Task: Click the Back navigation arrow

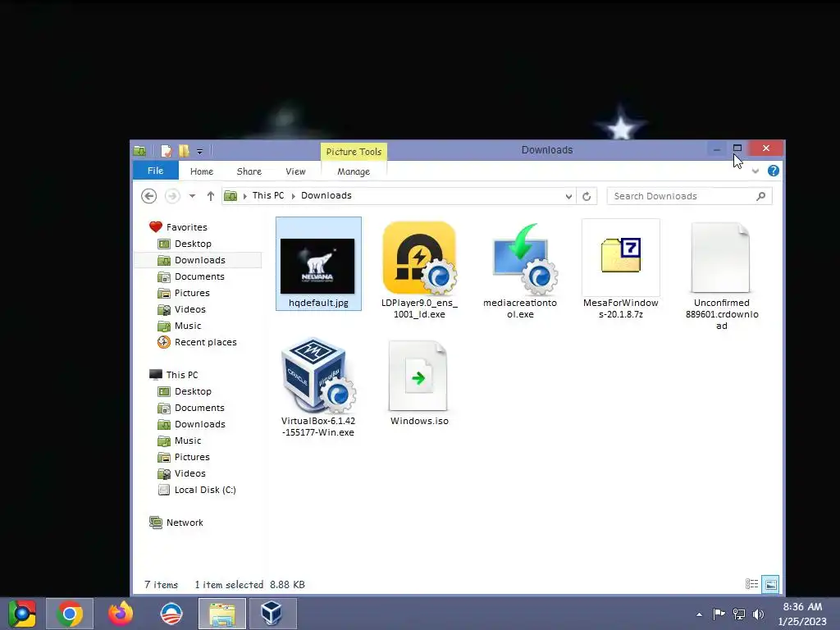Action: (149, 196)
